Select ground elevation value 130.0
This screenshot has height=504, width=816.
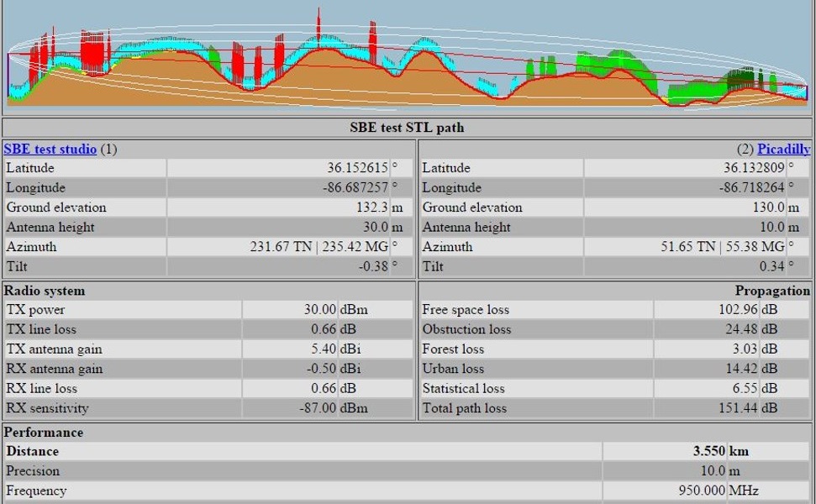769,207
